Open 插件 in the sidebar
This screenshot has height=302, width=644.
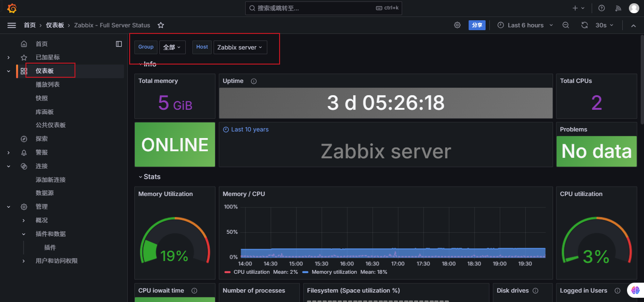point(50,248)
